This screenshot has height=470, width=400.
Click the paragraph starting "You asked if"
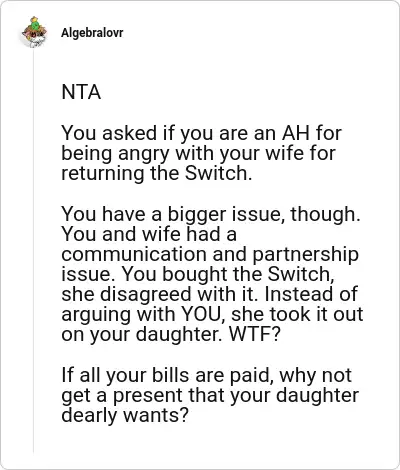click(201, 153)
